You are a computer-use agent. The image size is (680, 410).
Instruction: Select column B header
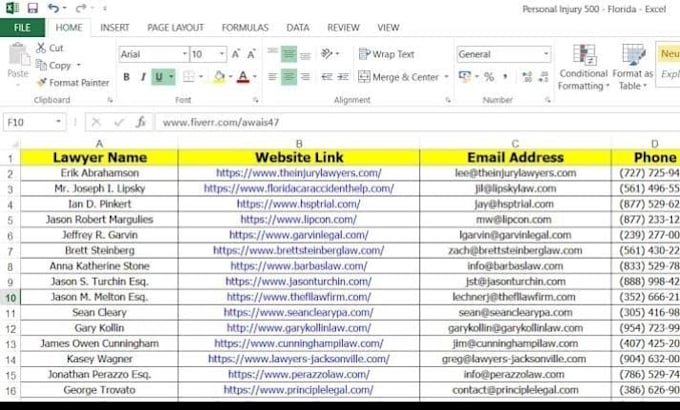(x=299, y=144)
